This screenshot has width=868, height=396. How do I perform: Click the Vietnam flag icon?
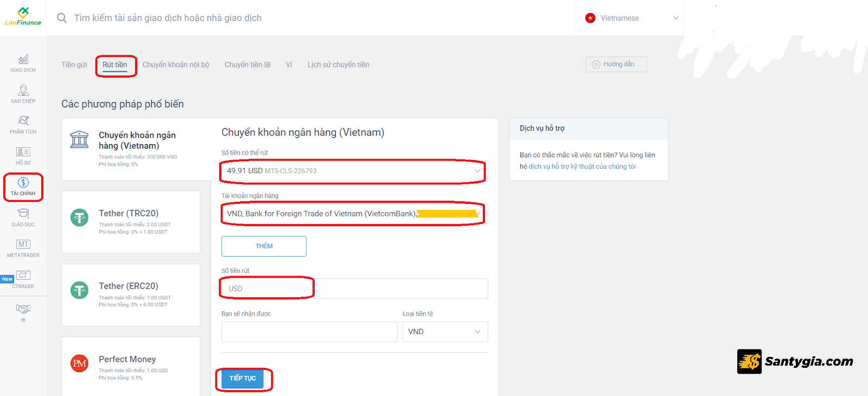590,18
